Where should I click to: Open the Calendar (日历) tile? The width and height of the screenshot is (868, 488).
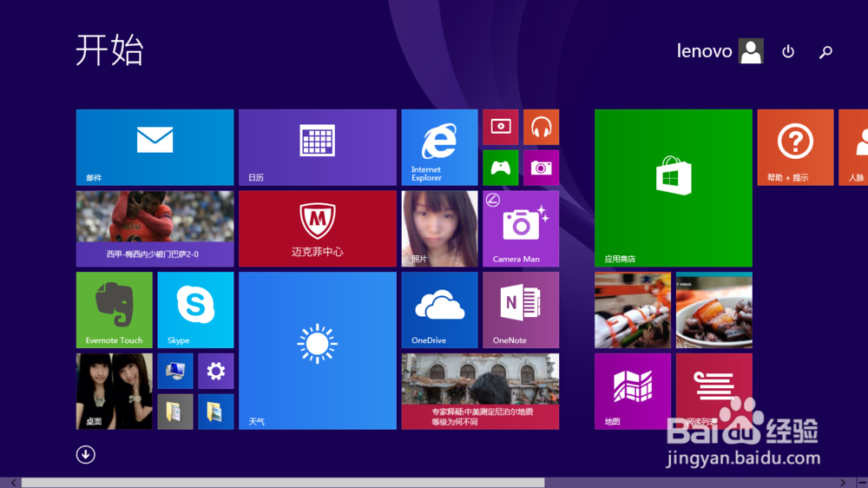(x=318, y=148)
